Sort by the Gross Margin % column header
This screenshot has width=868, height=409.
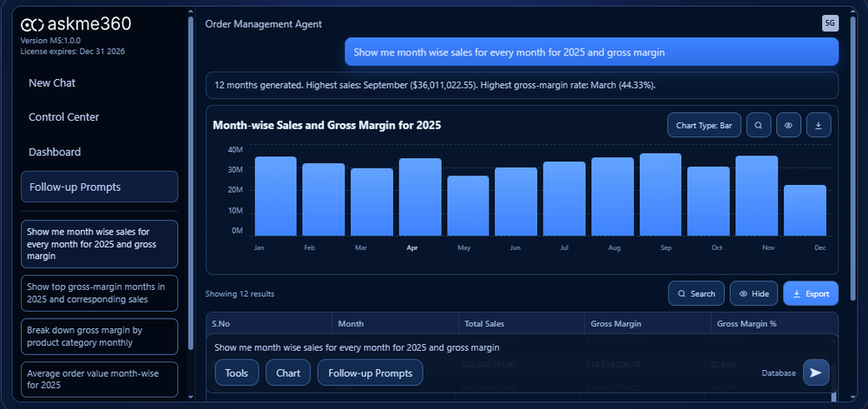pyautogui.click(x=774, y=324)
